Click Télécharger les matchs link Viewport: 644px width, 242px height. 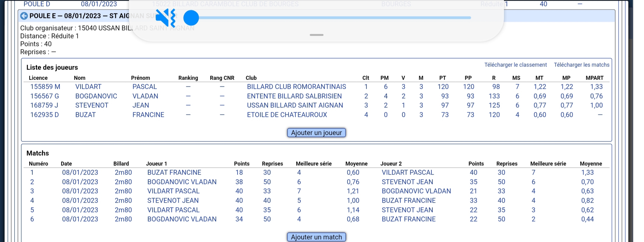click(x=581, y=65)
